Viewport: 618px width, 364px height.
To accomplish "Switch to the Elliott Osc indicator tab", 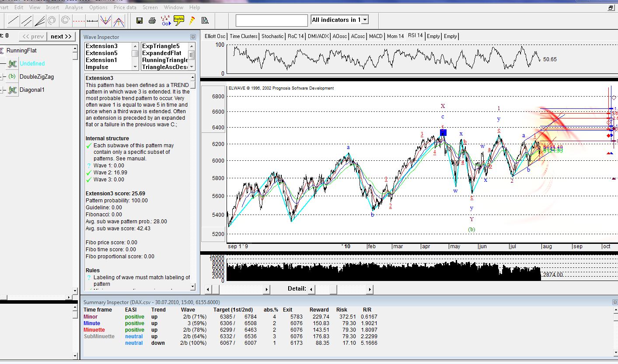I will pos(215,36).
